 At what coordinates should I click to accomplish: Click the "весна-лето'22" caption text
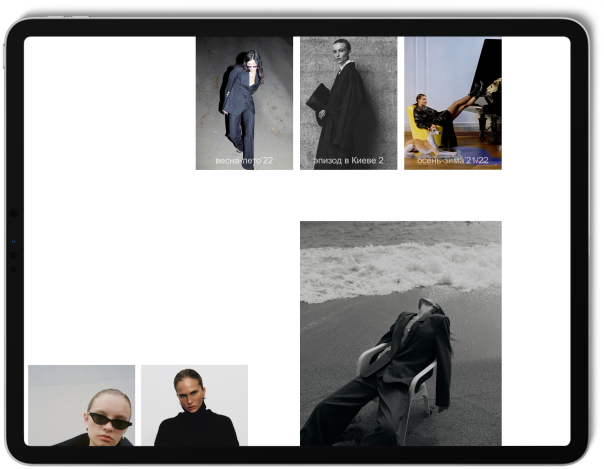click(x=244, y=160)
